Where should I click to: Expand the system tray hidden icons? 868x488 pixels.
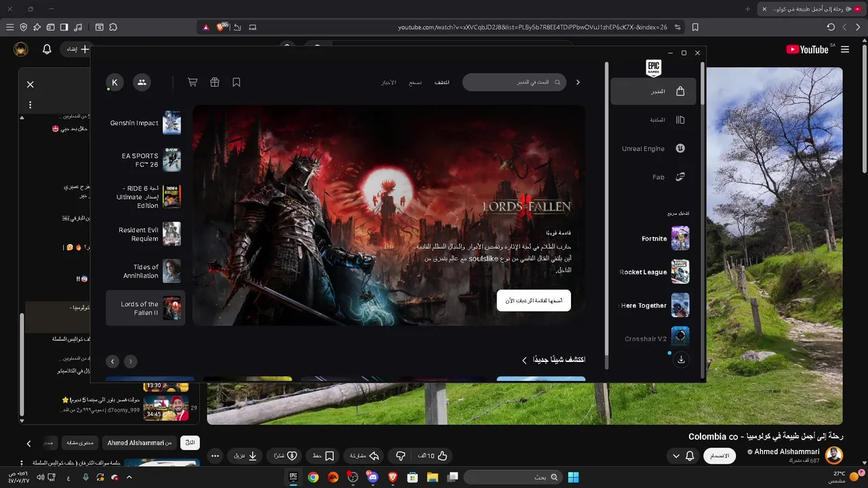coord(129,477)
